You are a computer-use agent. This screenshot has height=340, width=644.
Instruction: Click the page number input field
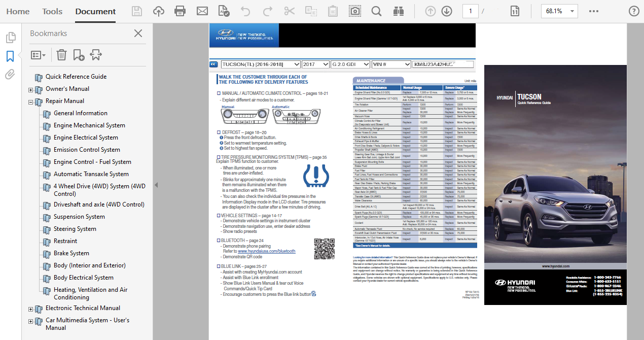(x=470, y=11)
